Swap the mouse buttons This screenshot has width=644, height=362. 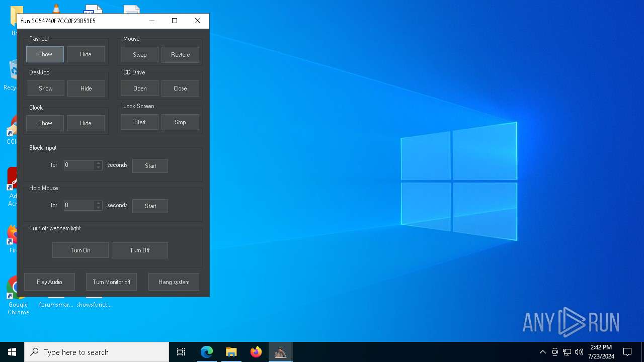pos(140,55)
